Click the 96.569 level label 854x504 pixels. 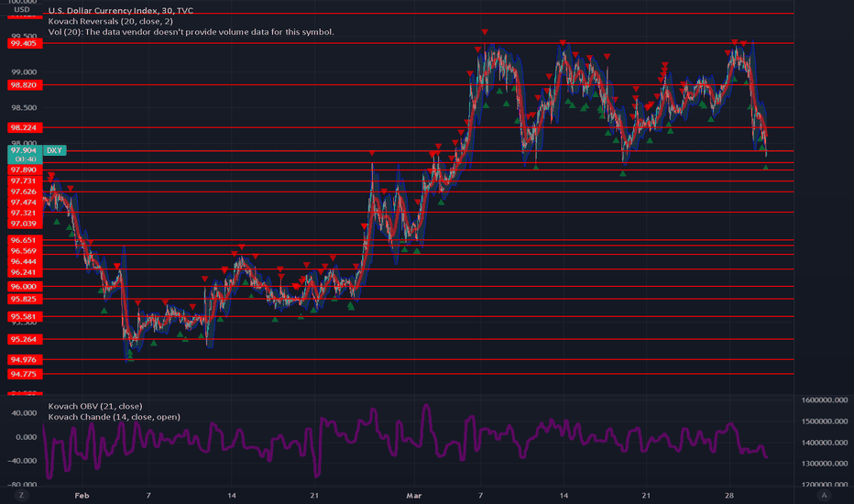25,251
